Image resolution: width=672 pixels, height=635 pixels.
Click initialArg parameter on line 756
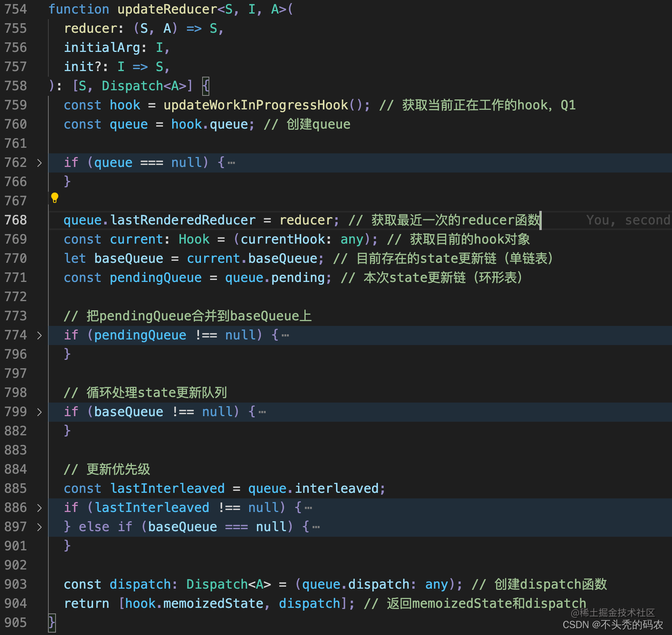coord(102,48)
